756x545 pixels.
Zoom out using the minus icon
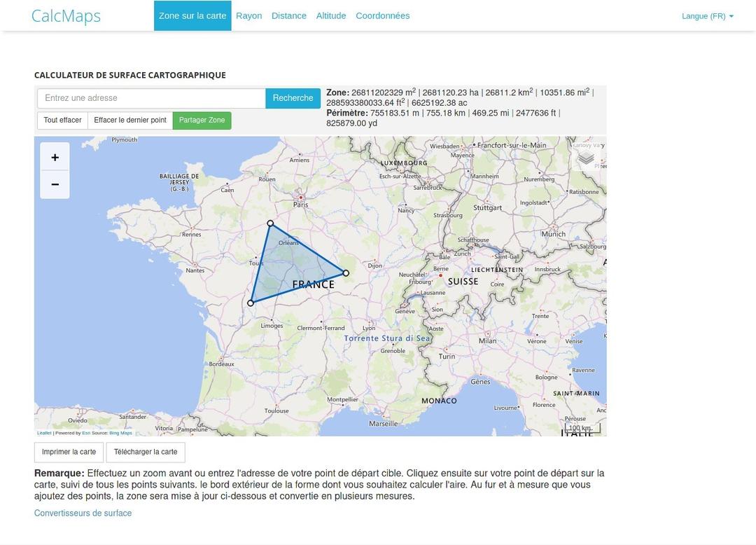55,184
